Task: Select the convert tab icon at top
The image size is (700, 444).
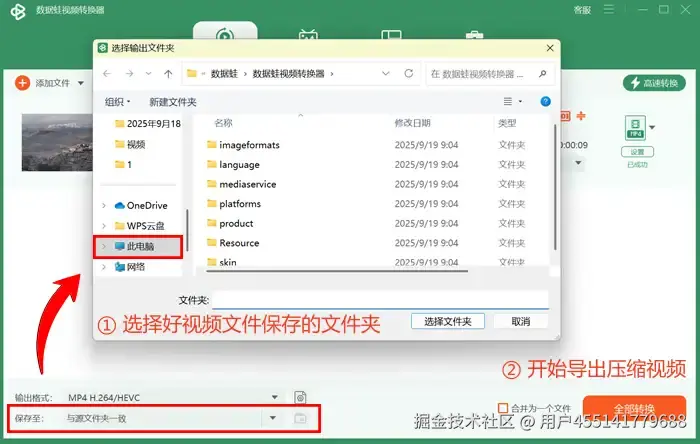Action: (225, 33)
